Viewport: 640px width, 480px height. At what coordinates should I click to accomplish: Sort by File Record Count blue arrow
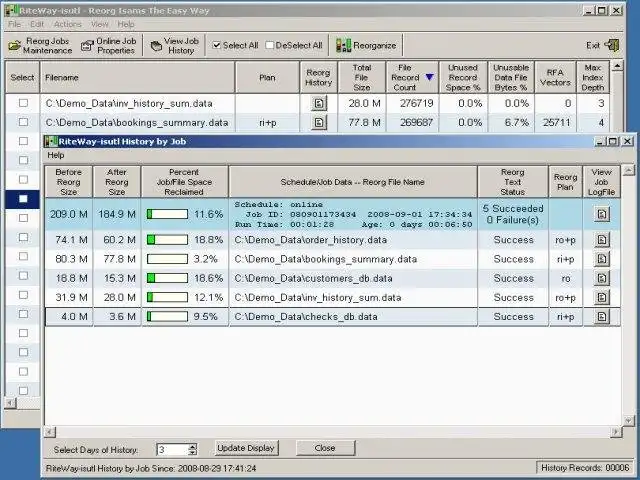click(x=429, y=77)
